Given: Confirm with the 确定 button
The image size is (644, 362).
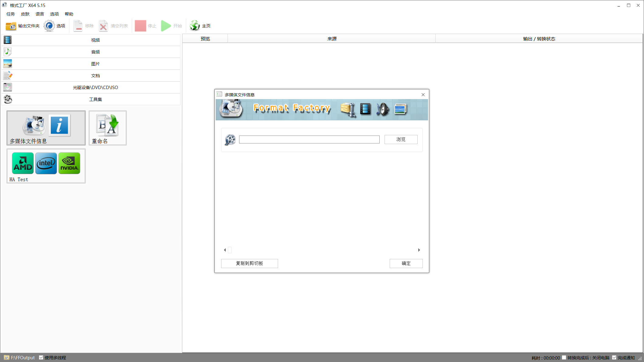Looking at the screenshot, I should click(x=406, y=264).
